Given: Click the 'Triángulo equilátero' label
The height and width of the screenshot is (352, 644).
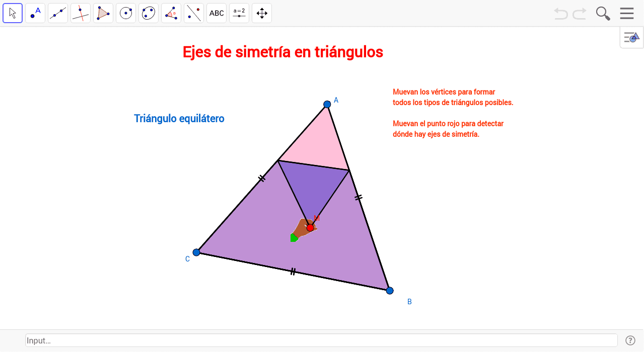Looking at the screenshot, I should pyautogui.click(x=179, y=119).
